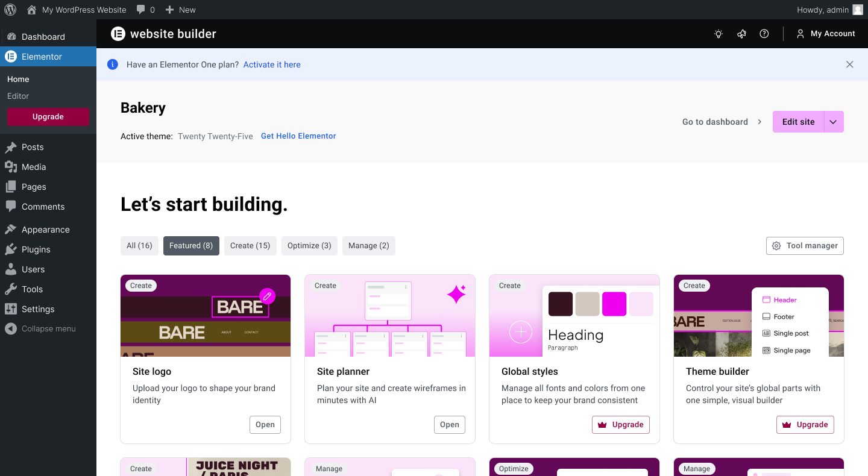
Task: Click the info icon in notice banner
Action: pos(113,64)
